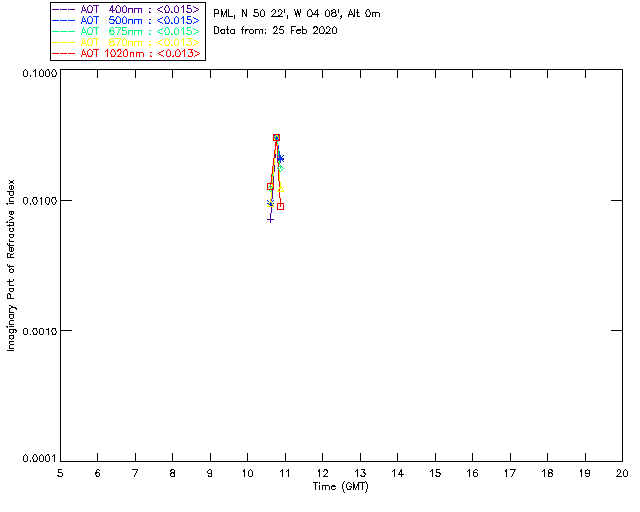The width and height of the screenshot is (640, 512).
Task: Click the purple plus marker below 0.0100
Action: point(270,220)
